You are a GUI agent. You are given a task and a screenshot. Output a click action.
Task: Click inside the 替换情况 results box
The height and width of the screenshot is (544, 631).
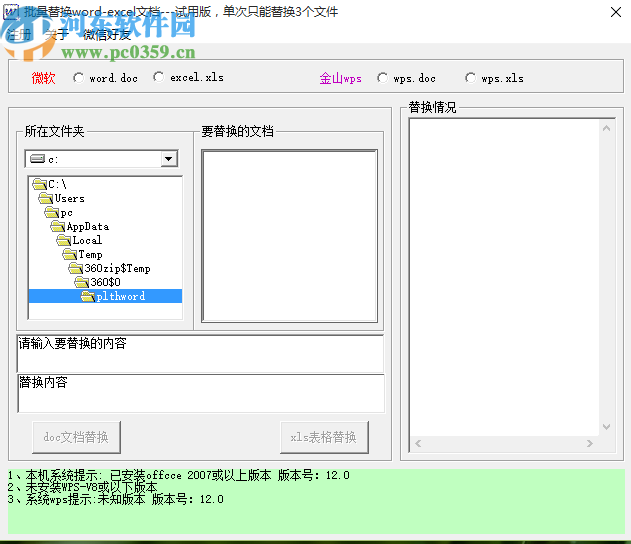coord(504,277)
